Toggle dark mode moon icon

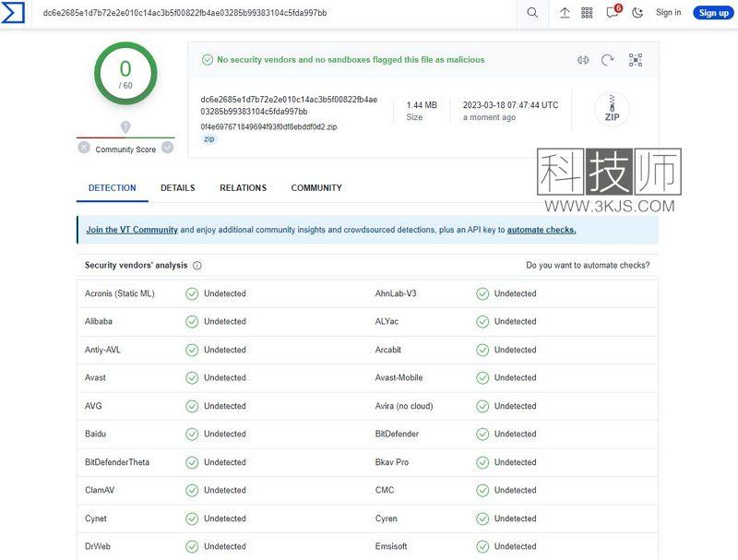coord(637,13)
